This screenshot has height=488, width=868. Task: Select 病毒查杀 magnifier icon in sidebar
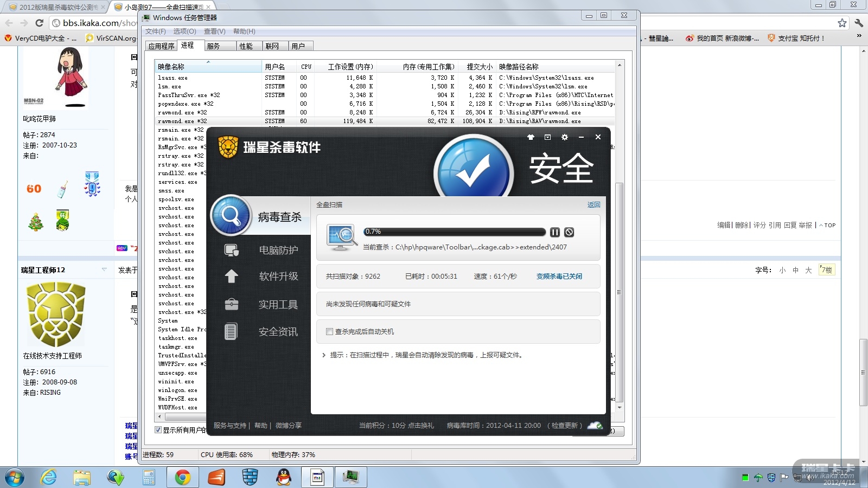click(x=231, y=215)
